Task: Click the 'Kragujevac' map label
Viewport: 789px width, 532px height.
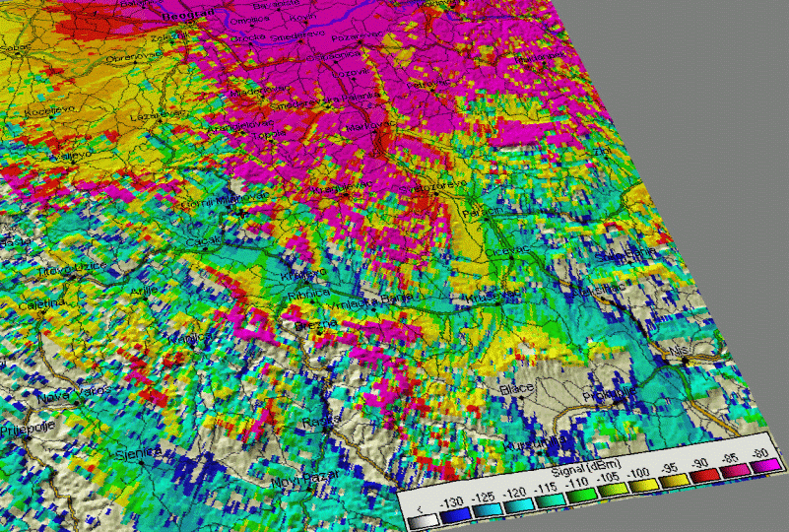Action: (341, 188)
